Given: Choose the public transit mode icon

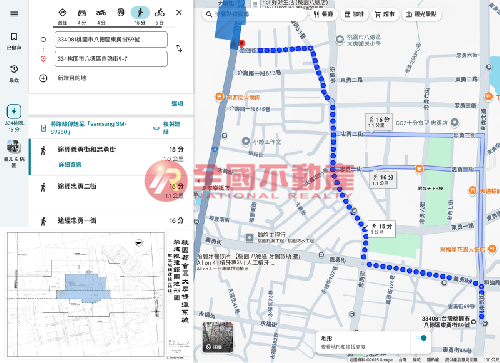Looking at the screenshot, I should (x=121, y=13).
